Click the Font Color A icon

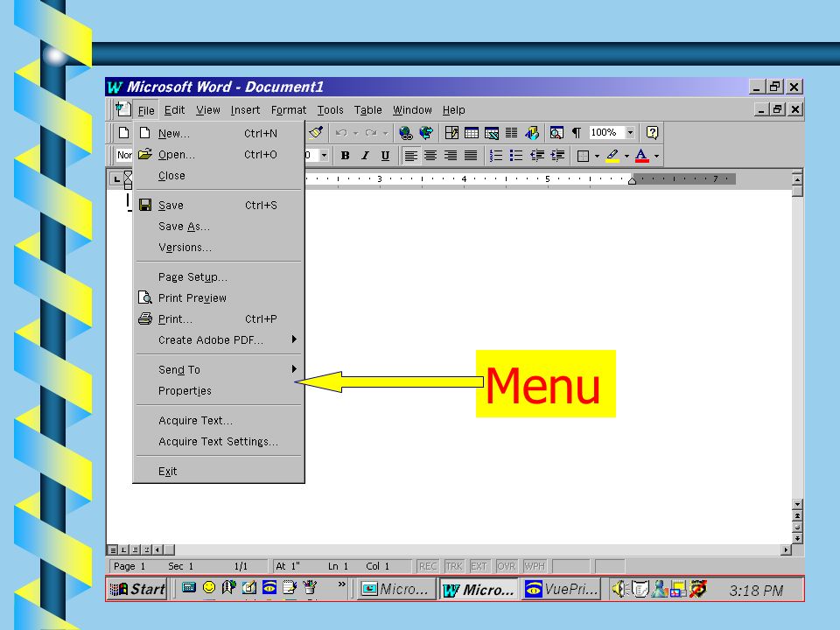(x=641, y=156)
